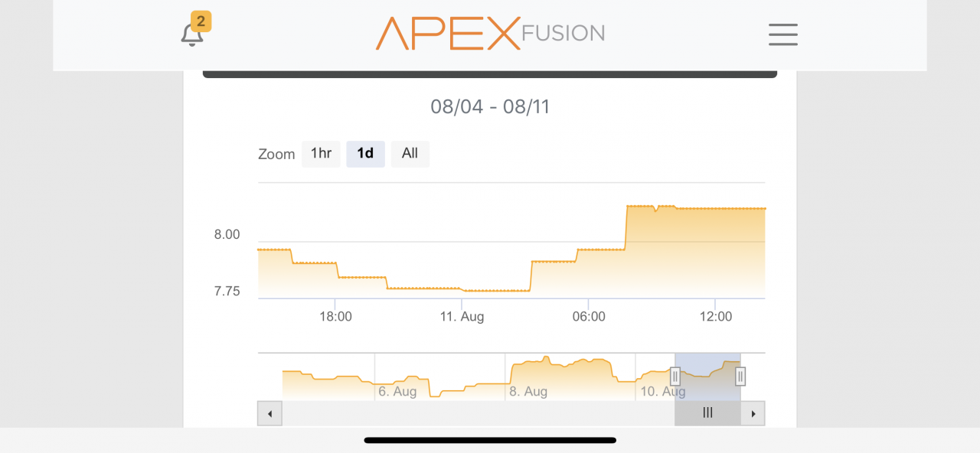Open the notifications bell icon
980x453 pixels.
pyautogui.click(x=191, y=35)
